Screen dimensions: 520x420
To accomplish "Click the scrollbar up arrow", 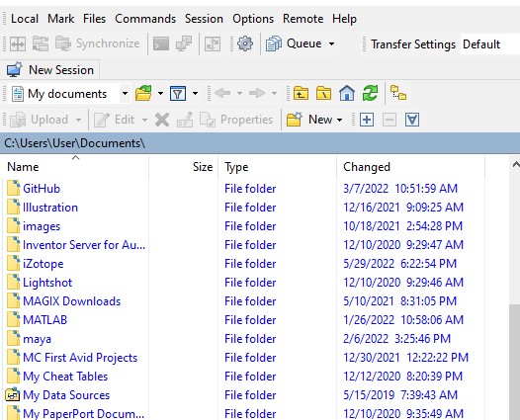I will click(x=515, y=164).
